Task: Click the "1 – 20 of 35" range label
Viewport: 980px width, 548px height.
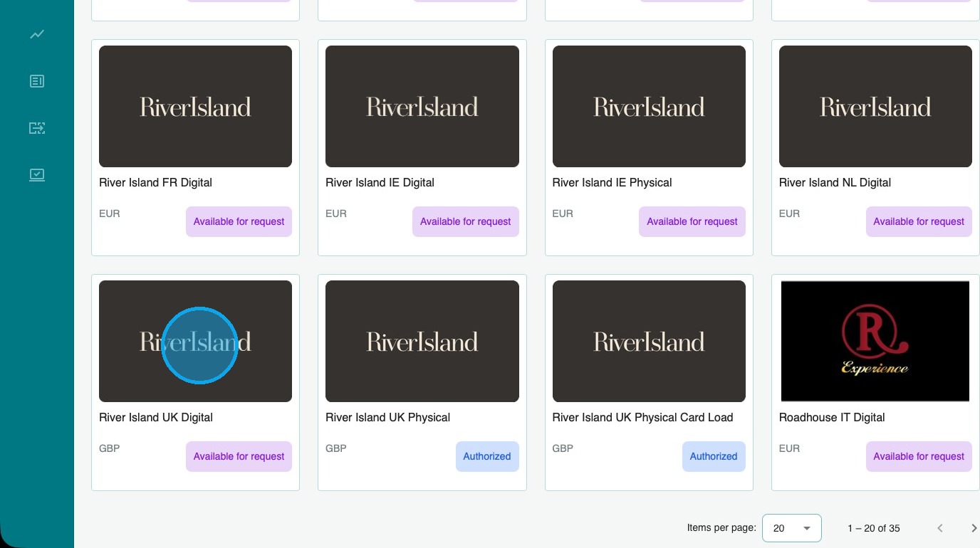Action: point(874,528)
